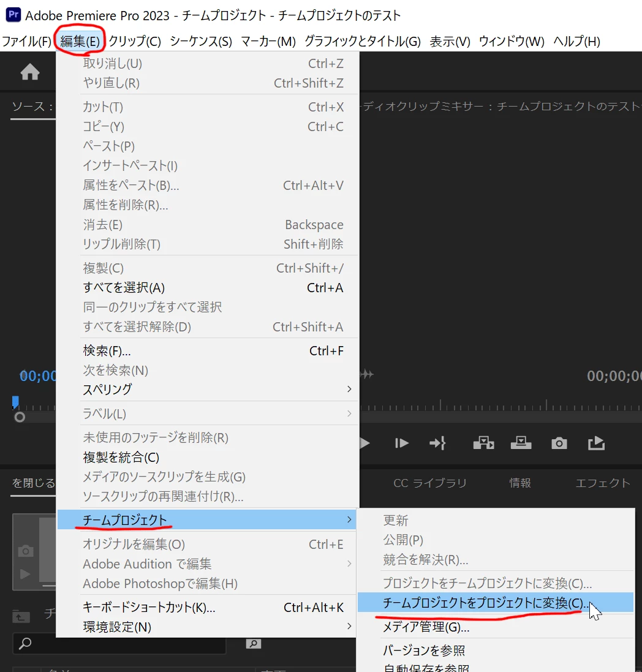Select チームプロジェクトをプロジェクトに変換(C)...
The width and height of the screenshot is (642, 672).
point(496,603)
